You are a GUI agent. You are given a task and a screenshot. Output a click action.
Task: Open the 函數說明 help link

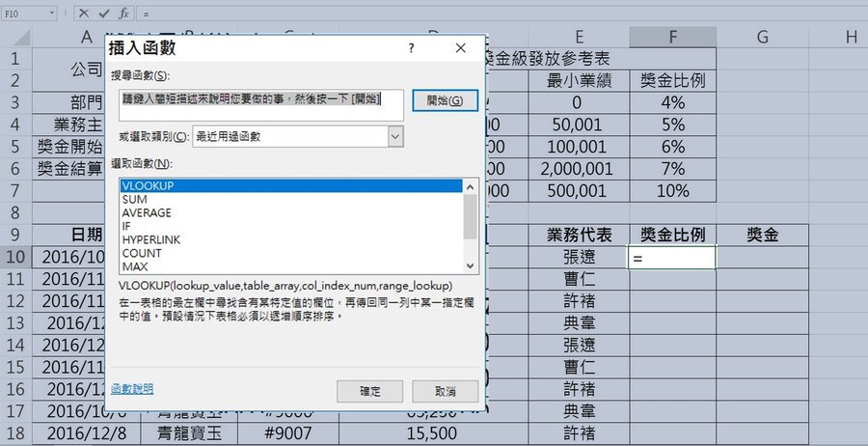132,389
